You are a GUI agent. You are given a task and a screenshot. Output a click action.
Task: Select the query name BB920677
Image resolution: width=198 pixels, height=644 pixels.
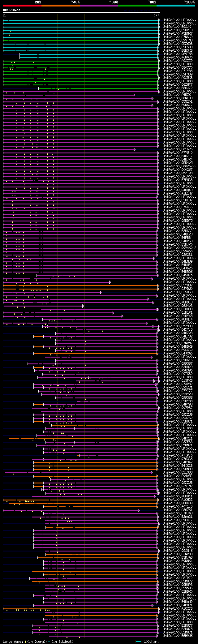[11, 10]
